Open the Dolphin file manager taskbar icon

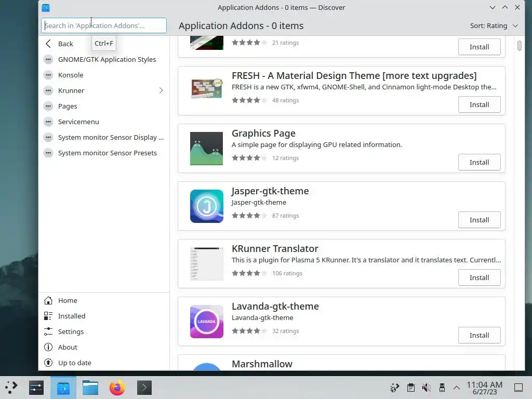point(90,388)
